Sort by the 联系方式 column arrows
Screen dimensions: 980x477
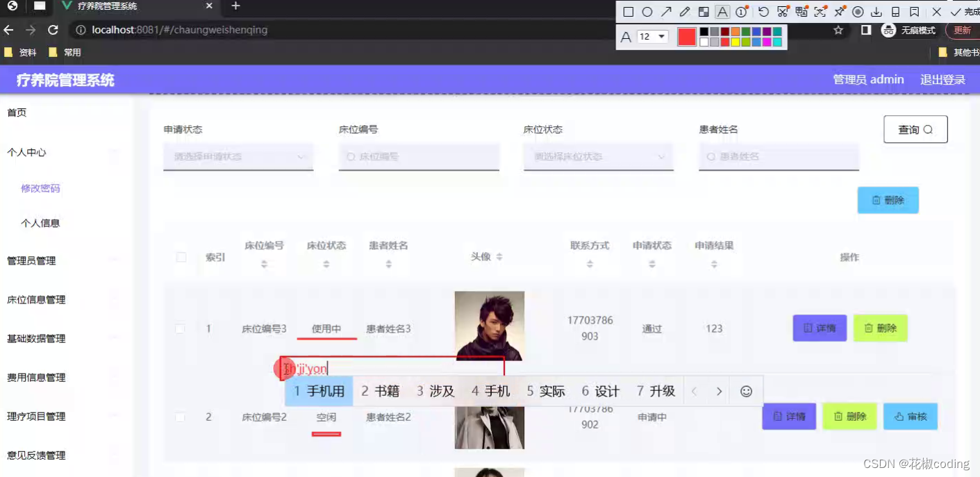point(590,264)
